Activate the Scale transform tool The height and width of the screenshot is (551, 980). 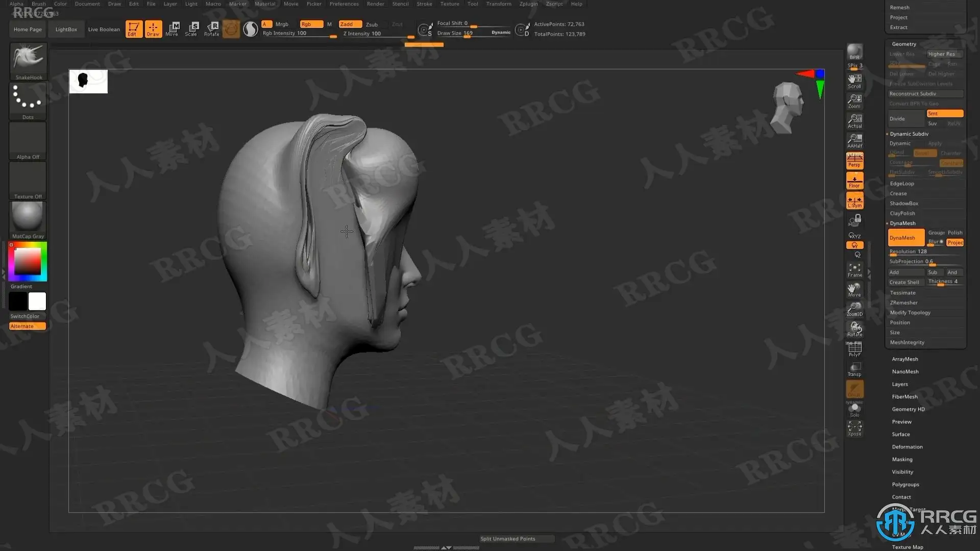[191, 29]
